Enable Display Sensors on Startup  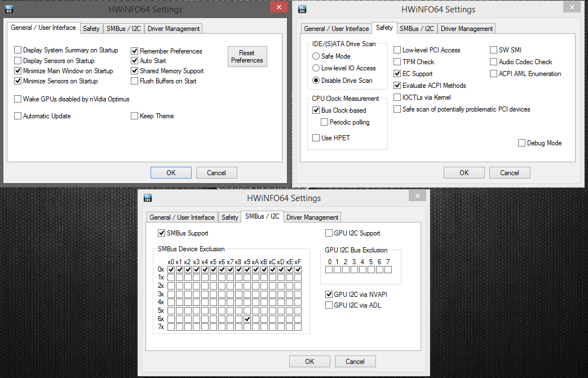pos(54,61)
